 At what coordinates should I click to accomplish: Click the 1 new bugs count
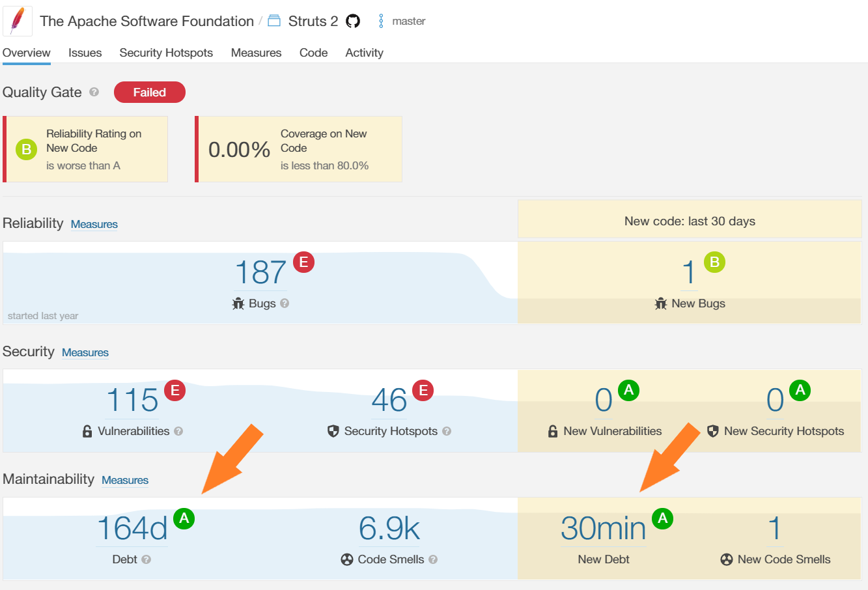(689, 272)
